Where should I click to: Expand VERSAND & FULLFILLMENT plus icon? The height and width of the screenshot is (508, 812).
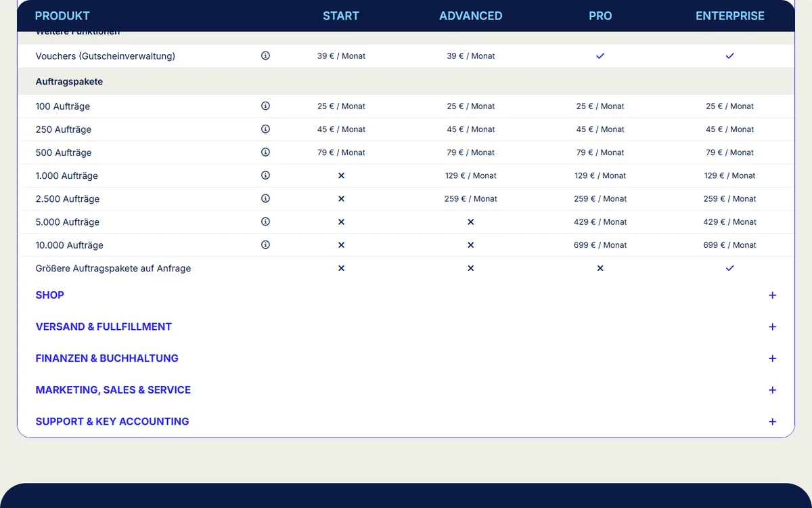[x=772, y=326]
